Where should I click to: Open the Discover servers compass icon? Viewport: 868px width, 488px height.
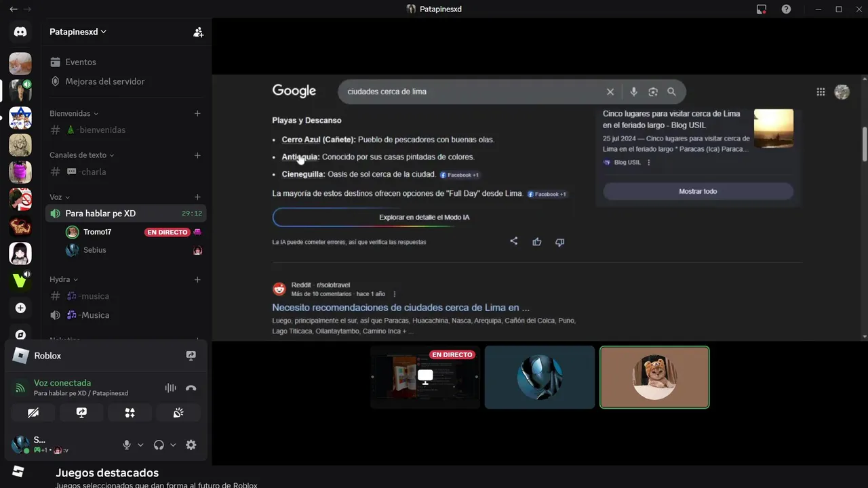tap(20, 334)
